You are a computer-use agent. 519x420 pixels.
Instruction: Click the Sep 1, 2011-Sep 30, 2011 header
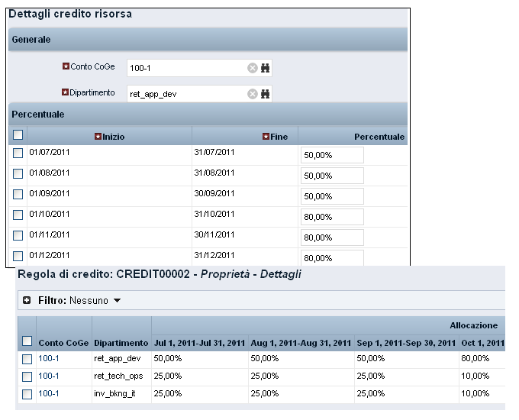pos(406,343)
